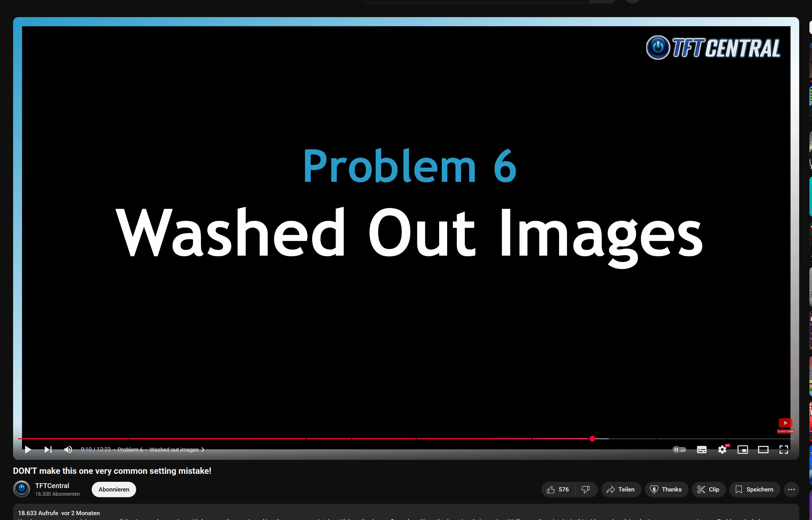Skip to the next video
Image resolution: width=812 pixels, height=520 pixels.
click(48, 449)
